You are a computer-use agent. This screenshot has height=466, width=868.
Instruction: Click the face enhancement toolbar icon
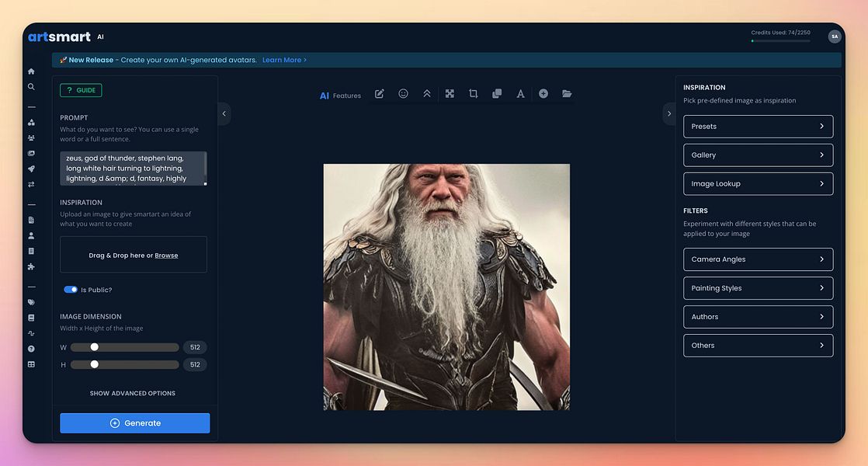click(402, 93)
